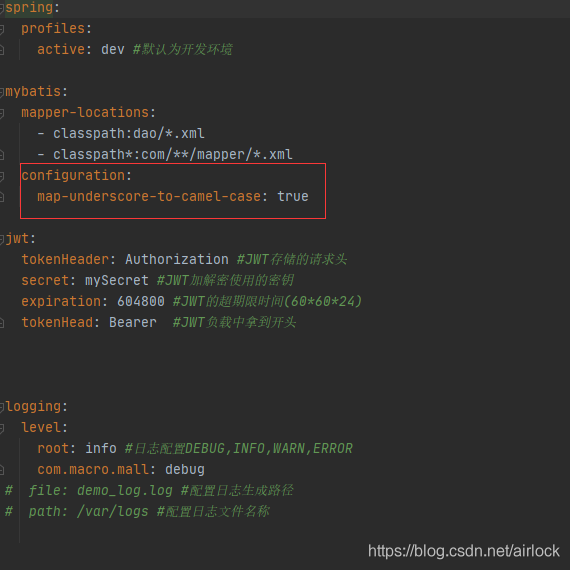Click the 'profiles' key
This screenshot has height=570, width=570.
pyautogui.click(x=53, y=28)
